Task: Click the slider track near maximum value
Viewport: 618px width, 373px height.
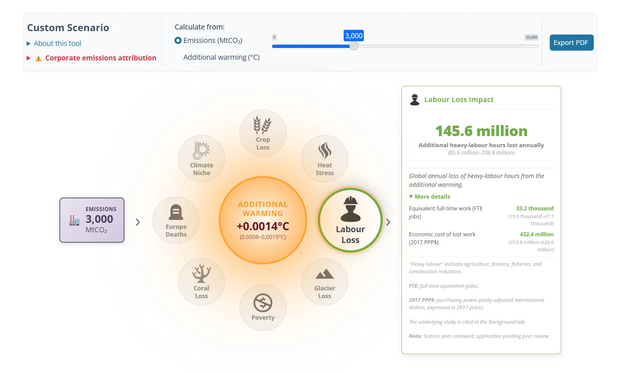Action: (532, 46)
